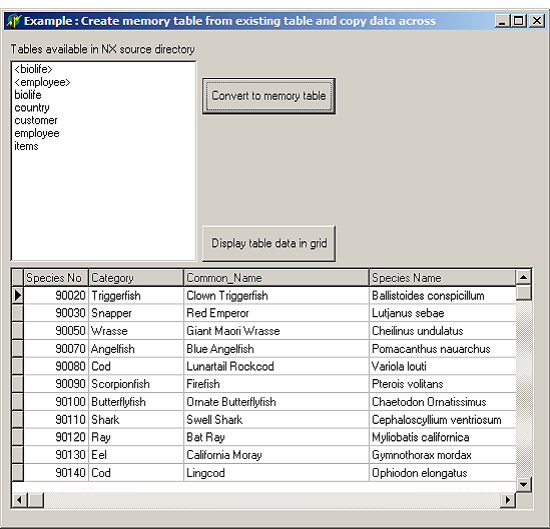Select row indicator for species 90080
Viewport: 550px width, 529px height.
18,366
